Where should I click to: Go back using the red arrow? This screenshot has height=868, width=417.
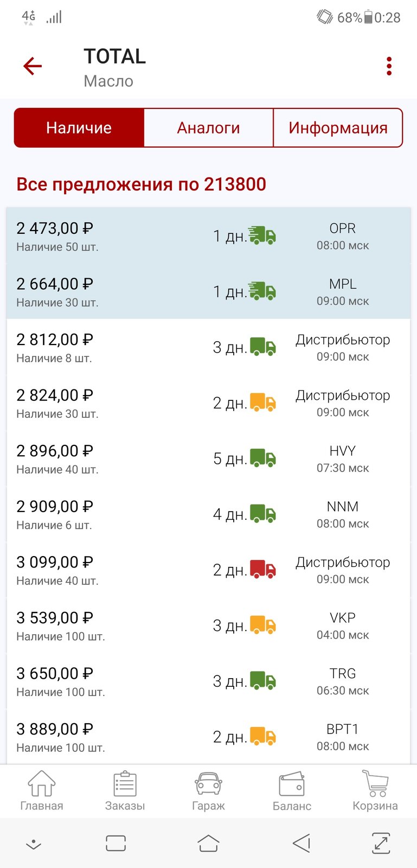pyautogui.click(x=33, y=66)
